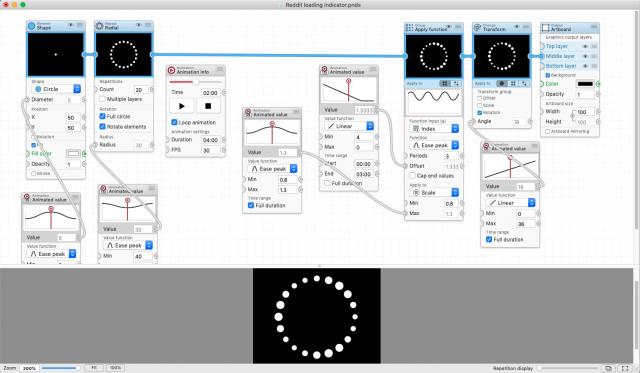Click the Animation info clock icon
This screenshot has height=373, width=640.
[x=171, y=70]
